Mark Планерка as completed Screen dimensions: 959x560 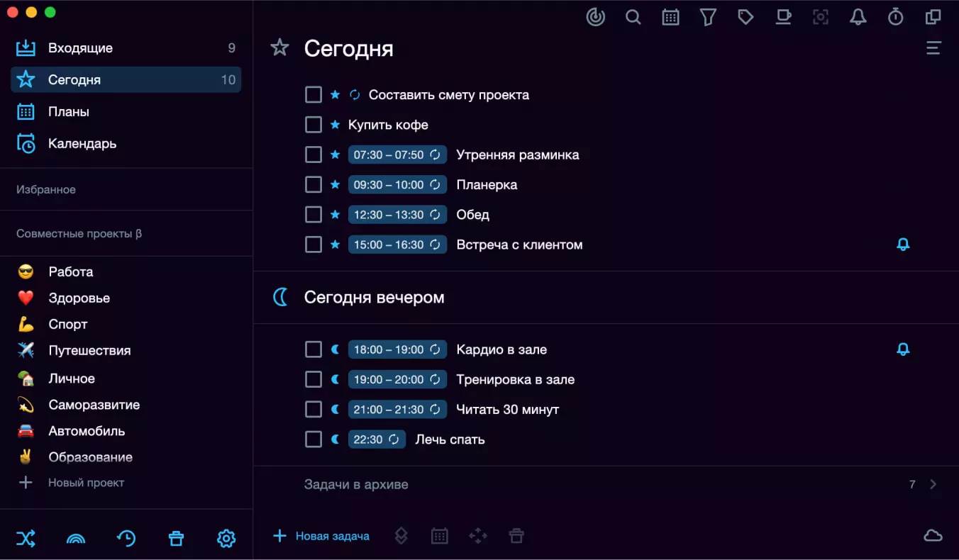(314, 184)
